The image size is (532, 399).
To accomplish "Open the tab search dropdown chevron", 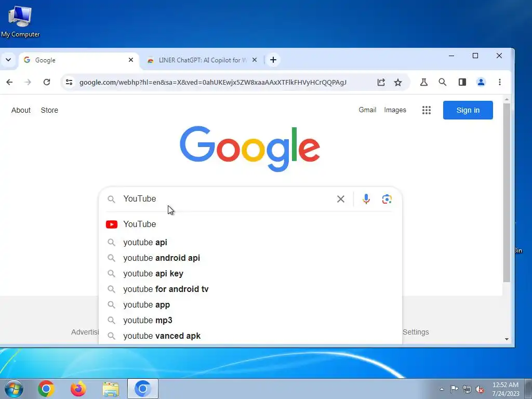I will (8, 60).
